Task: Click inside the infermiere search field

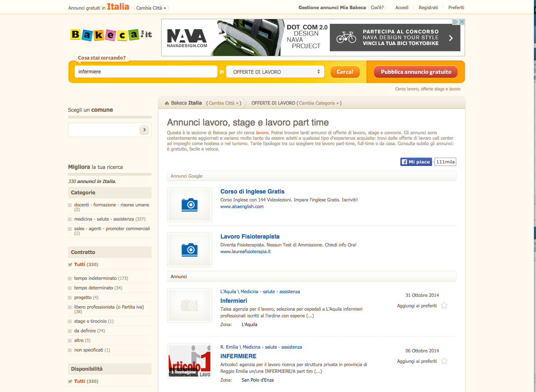Action: tap(146, 71)
